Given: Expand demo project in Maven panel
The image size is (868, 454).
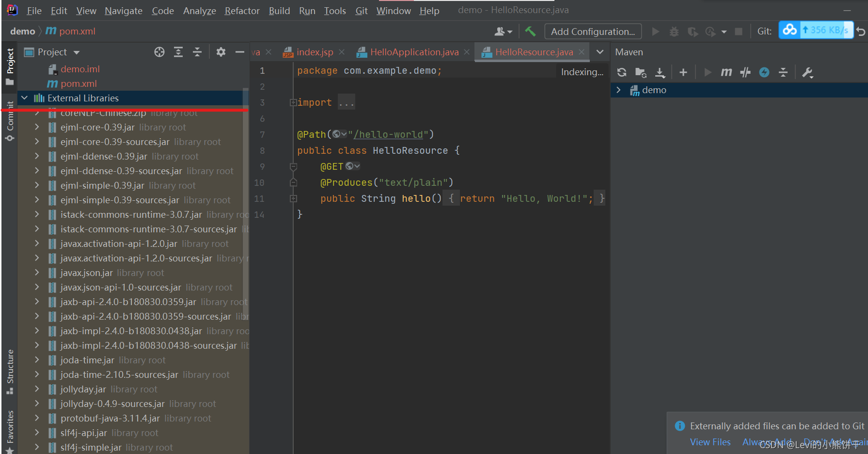Looking at the screenshot, I should (618, 90).
